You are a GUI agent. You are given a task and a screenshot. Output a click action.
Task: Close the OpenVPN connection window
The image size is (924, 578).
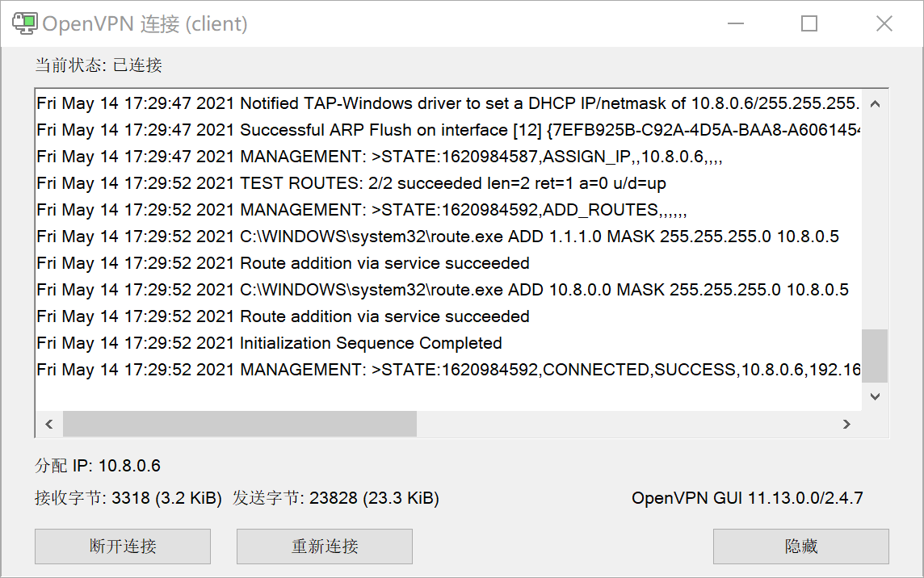[x=884, y=24]
